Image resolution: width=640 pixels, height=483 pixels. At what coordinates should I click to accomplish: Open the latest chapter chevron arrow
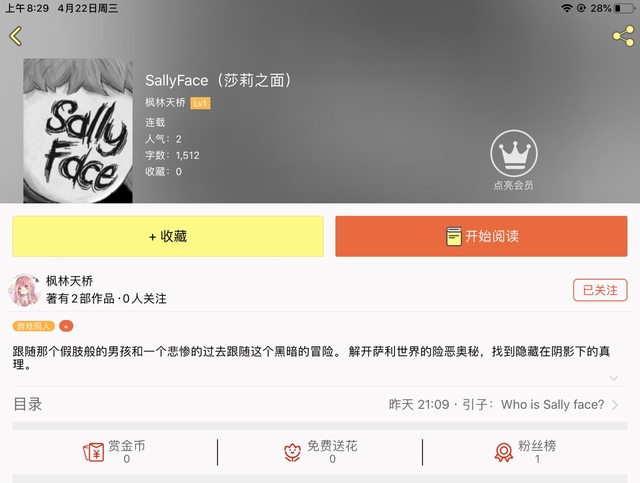[616, 405]
